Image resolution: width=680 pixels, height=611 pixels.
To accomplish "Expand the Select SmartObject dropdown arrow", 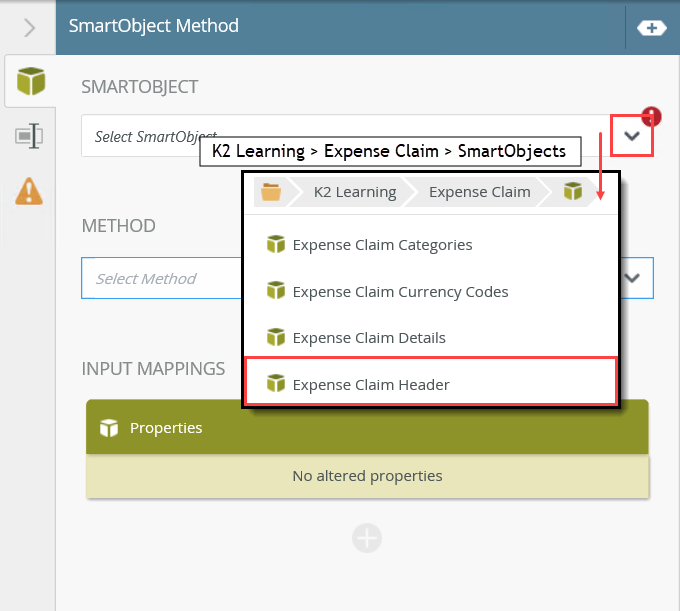I will [x=632, y=136].
